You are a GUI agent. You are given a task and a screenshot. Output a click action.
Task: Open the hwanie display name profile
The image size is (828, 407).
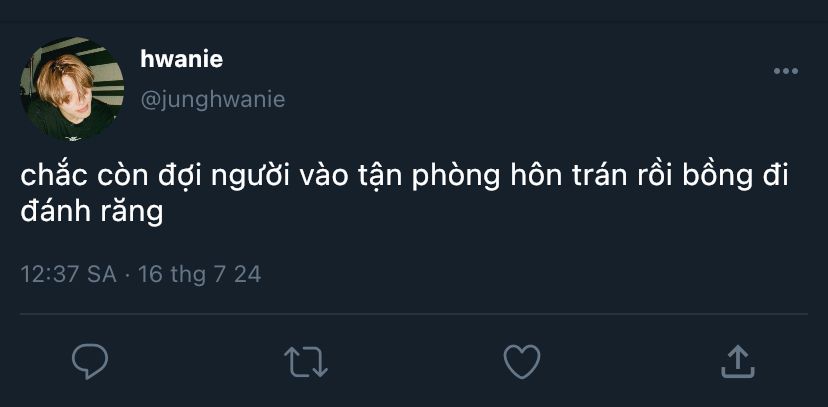[182, 59]
